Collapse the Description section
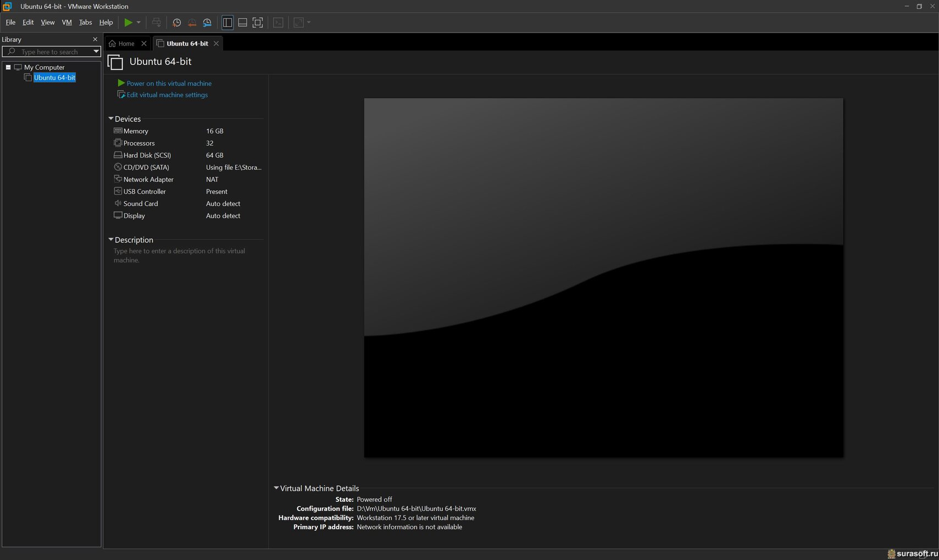This screenshot has width=939, height=560. [111, 239]
